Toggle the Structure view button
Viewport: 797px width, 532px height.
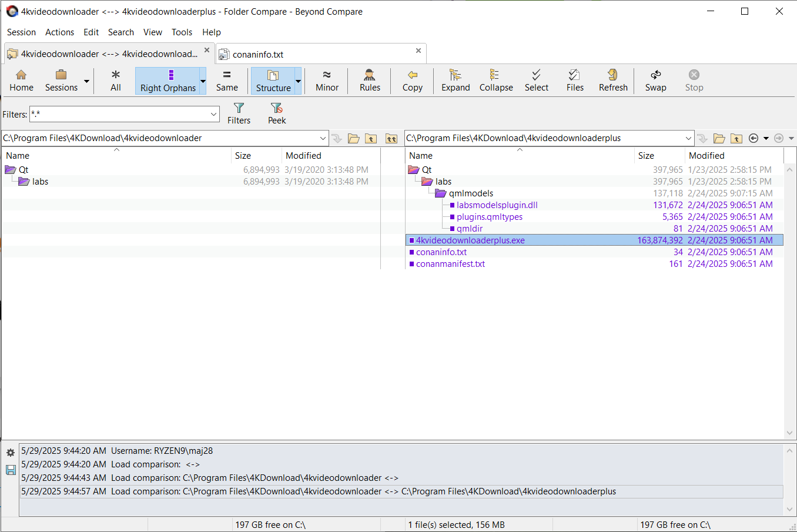(x=273, y=81)
